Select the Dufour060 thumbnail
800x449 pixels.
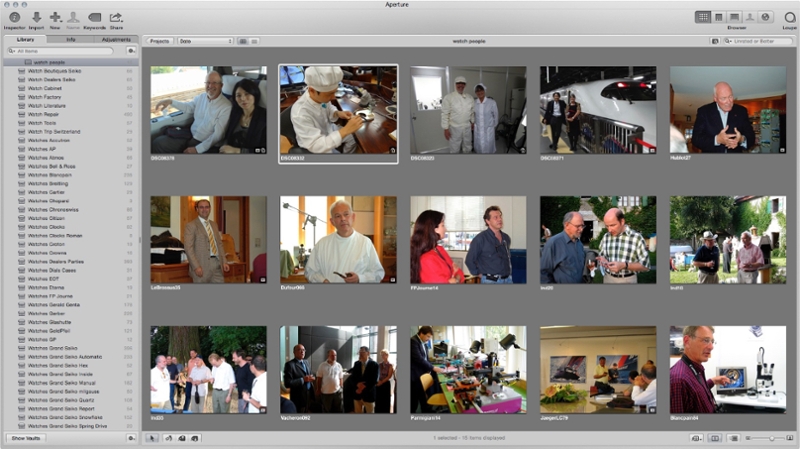338,239
